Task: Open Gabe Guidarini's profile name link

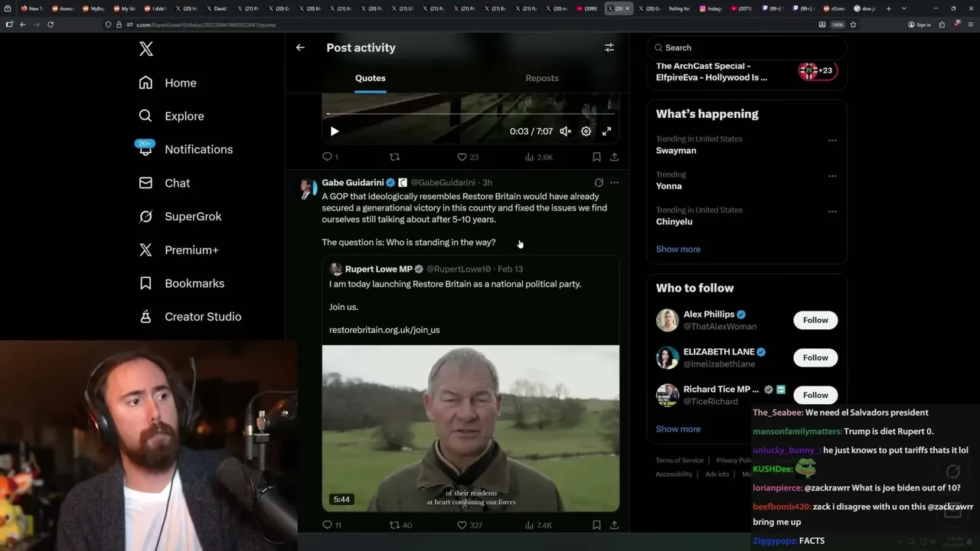Action: click(353, 183)
